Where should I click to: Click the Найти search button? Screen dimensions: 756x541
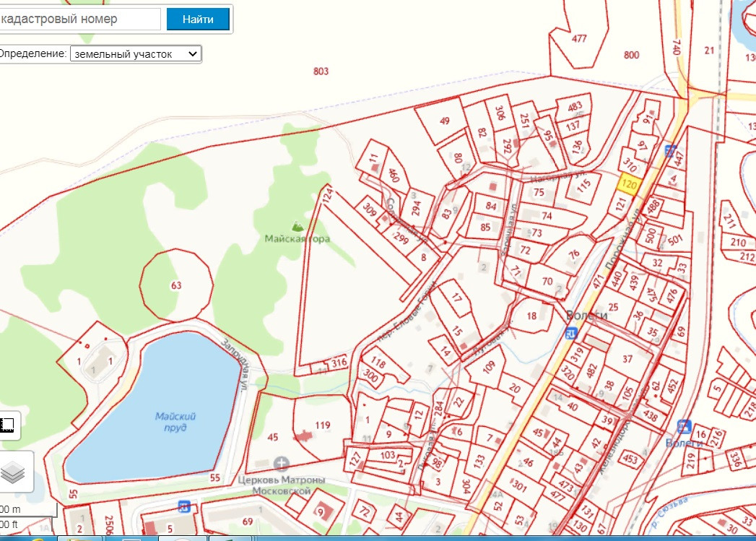(198, 20)
